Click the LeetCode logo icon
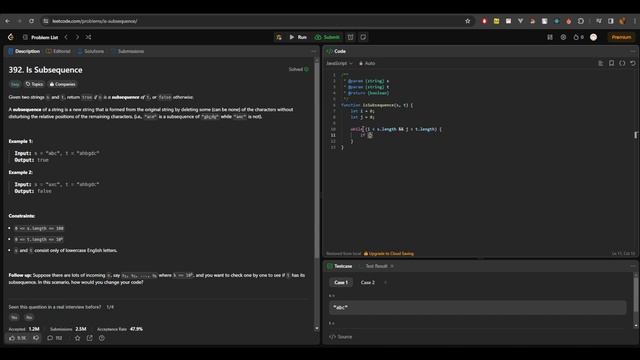 [x=11, y=37]
